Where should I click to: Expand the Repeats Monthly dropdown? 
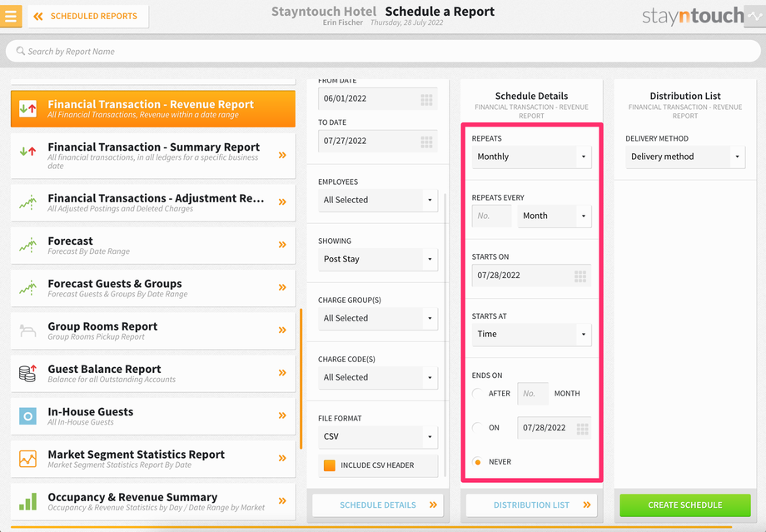(531, 157)
